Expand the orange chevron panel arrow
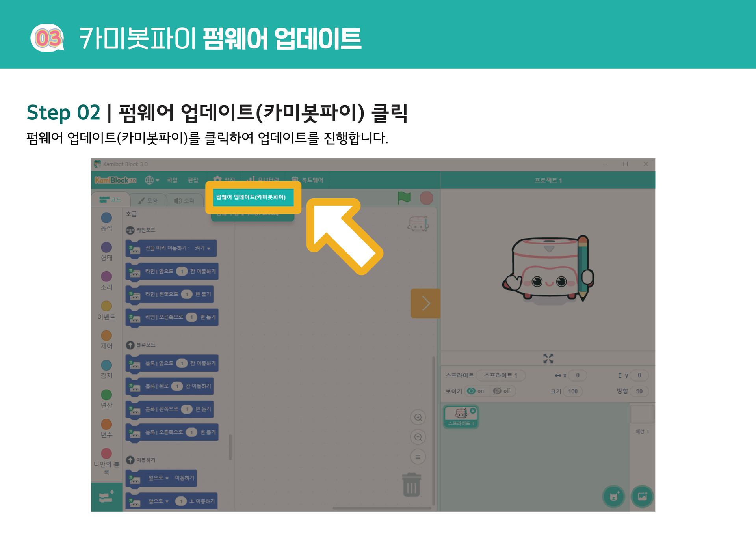The height and width of the screenshot is (535, 756). pos(425,303)
